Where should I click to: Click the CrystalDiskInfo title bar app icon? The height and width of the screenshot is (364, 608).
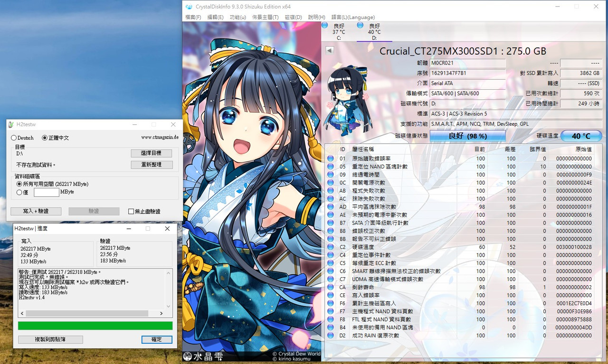click(189, 7)
